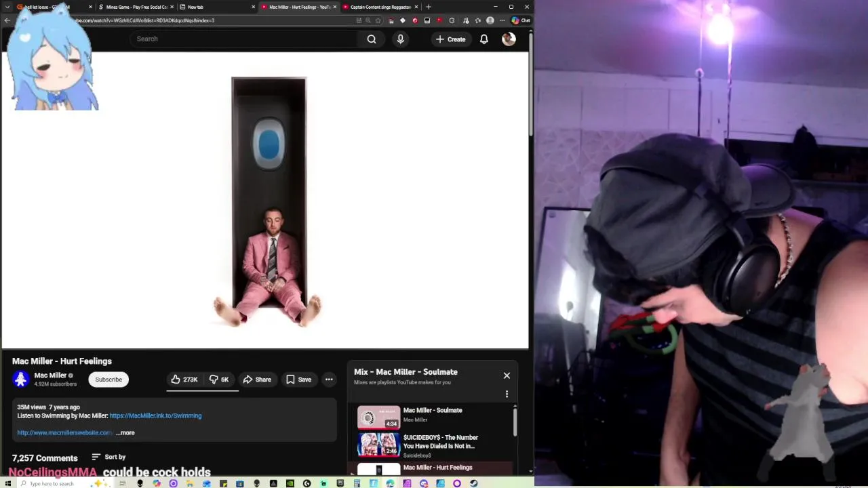This screenshot has width=868, height=488.
Task: Open NVIDIA app on the taskbar
Action: (290, 483)
